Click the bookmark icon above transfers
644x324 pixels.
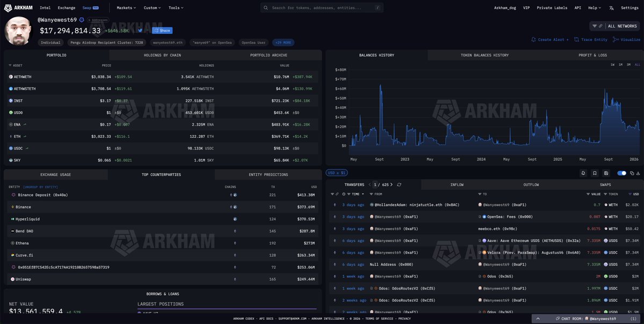coord(595,173)
